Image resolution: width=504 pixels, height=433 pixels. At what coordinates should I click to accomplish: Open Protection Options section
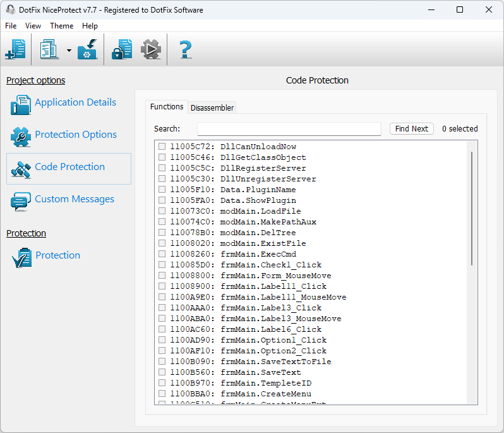click(76, 135)
